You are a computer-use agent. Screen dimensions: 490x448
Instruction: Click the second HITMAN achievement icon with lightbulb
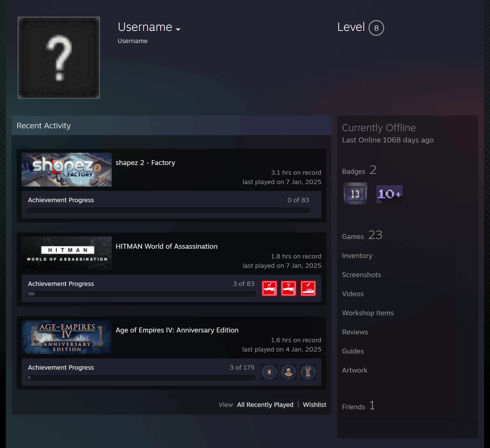click(289, 288)
